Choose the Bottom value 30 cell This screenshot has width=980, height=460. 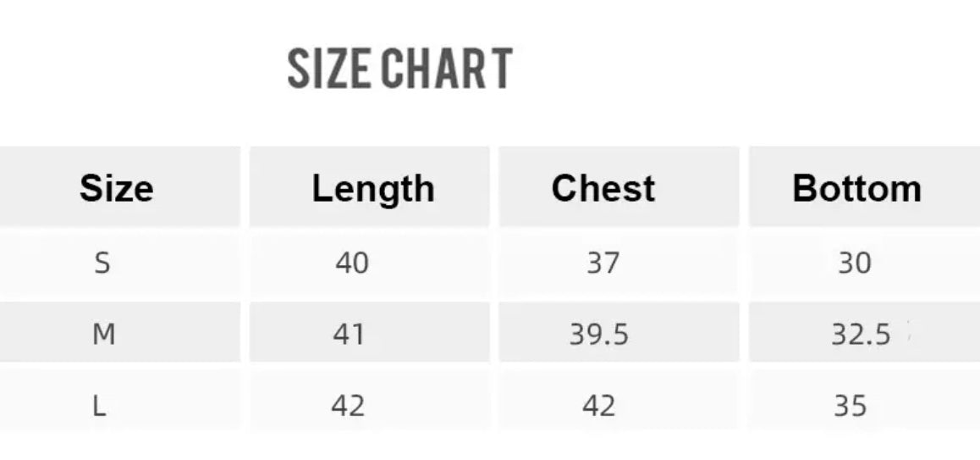854,263
